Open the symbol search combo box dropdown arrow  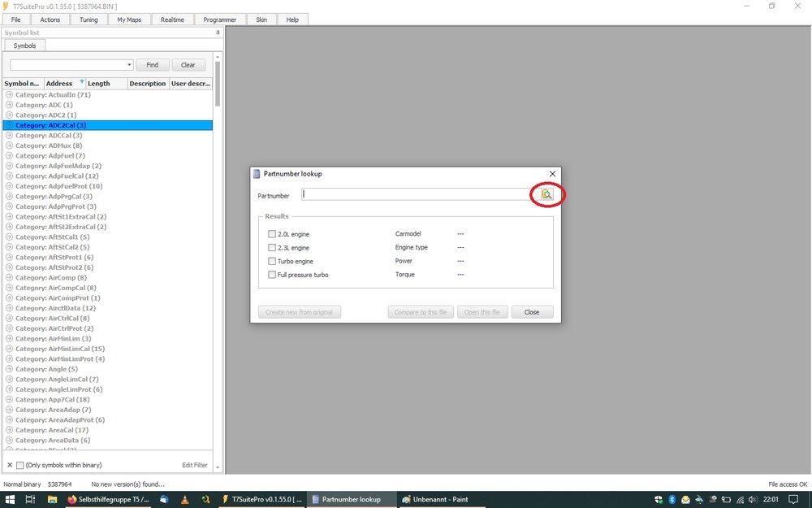129,65
